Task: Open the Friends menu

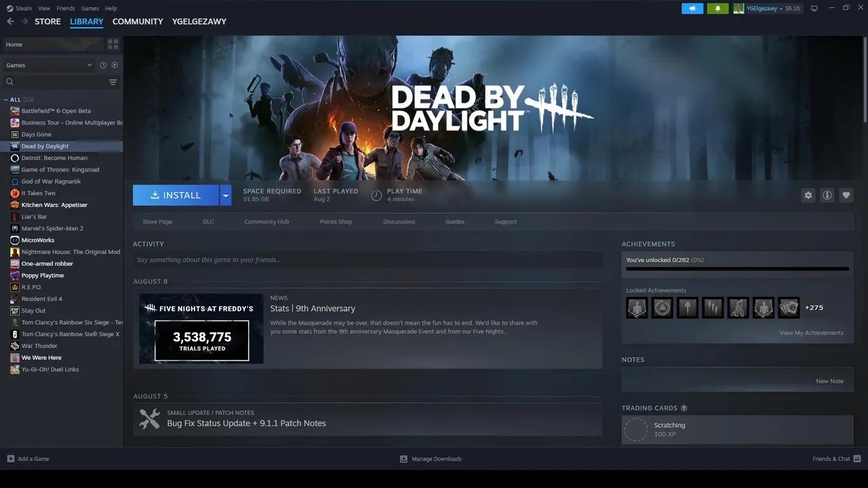Action: click(x=66, y=8)
